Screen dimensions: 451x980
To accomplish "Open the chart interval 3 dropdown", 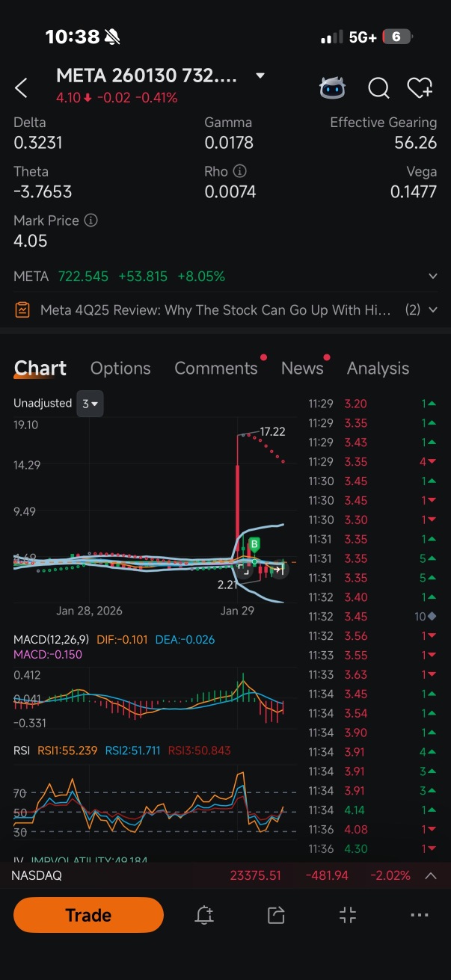I will [90, 404].
